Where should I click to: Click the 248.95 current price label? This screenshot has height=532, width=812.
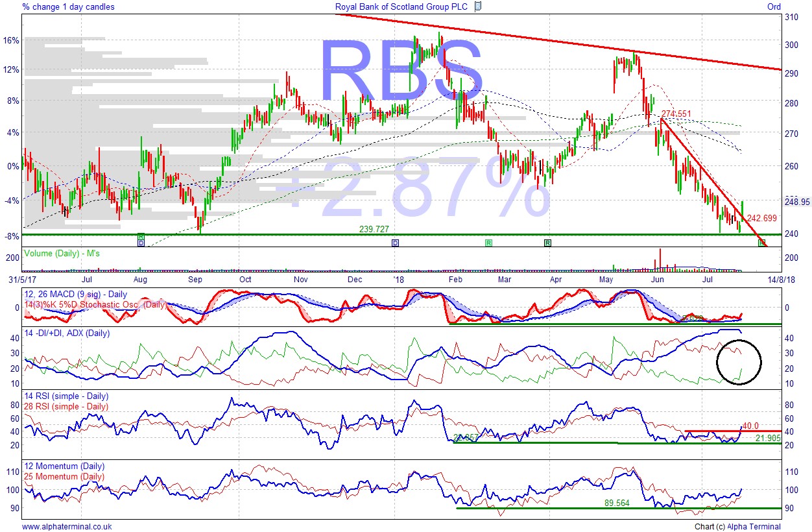pyautogui.click(x=797, y=202)
